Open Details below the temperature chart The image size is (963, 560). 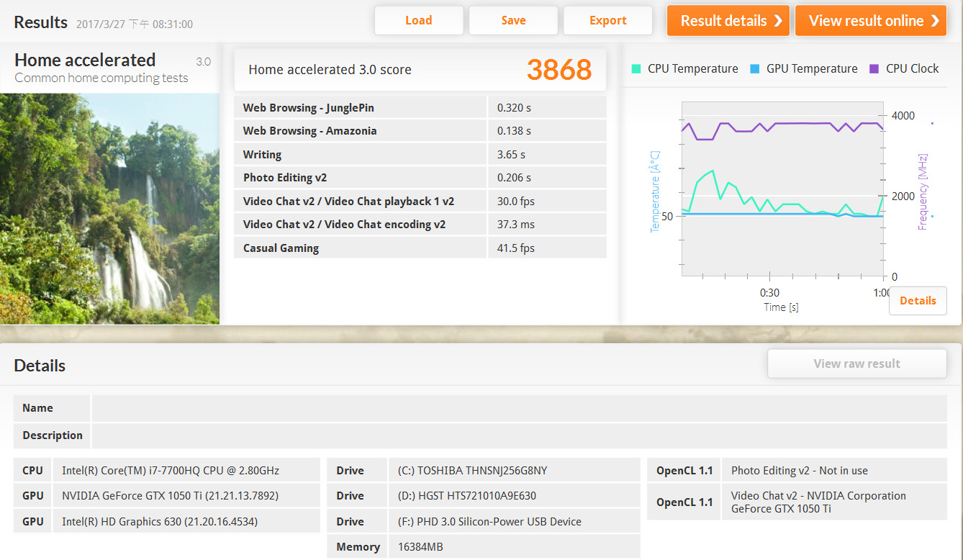point(918,301)
